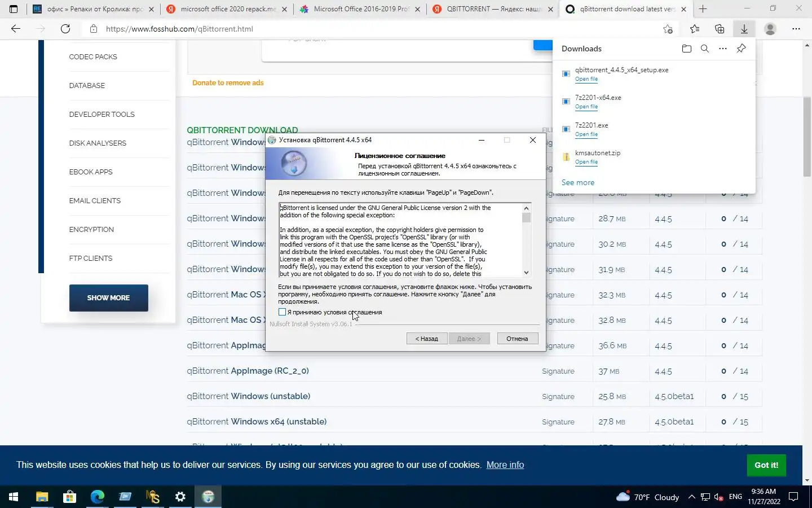Screen dimensions: 812x508
Task: Open file link for kmsautonet.zip
Action: point(586,162)
